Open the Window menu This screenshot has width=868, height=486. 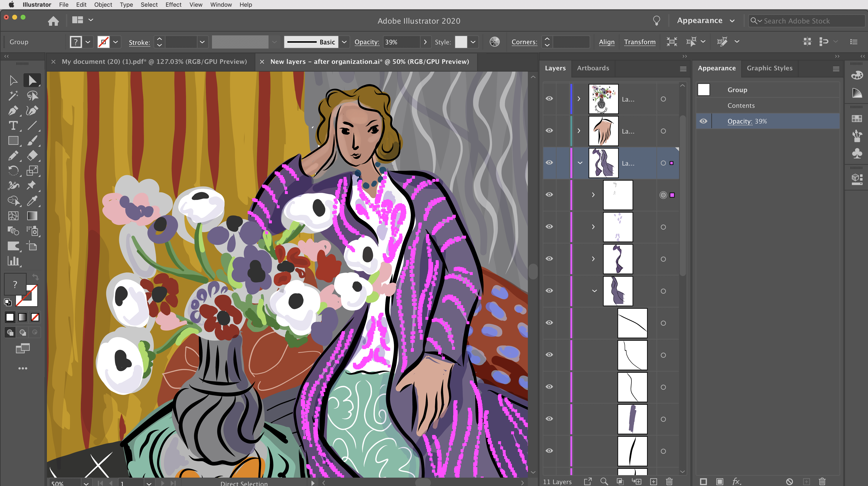[x=221, y=5]
